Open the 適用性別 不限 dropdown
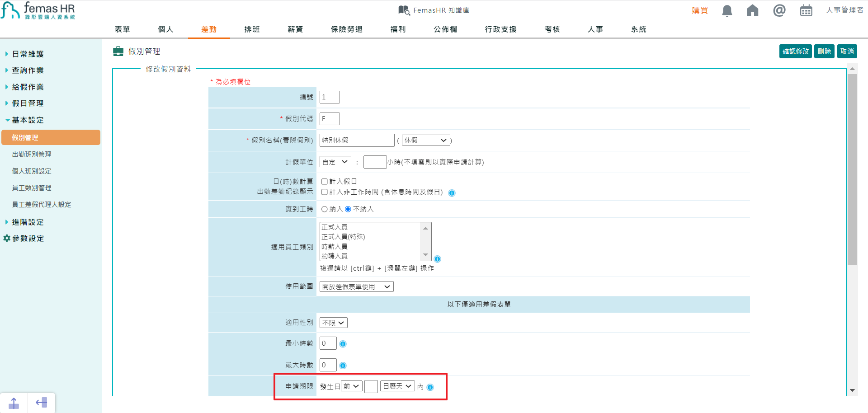Image resolution: width=868 pixels, height=413 pixels. click(333, 322)
